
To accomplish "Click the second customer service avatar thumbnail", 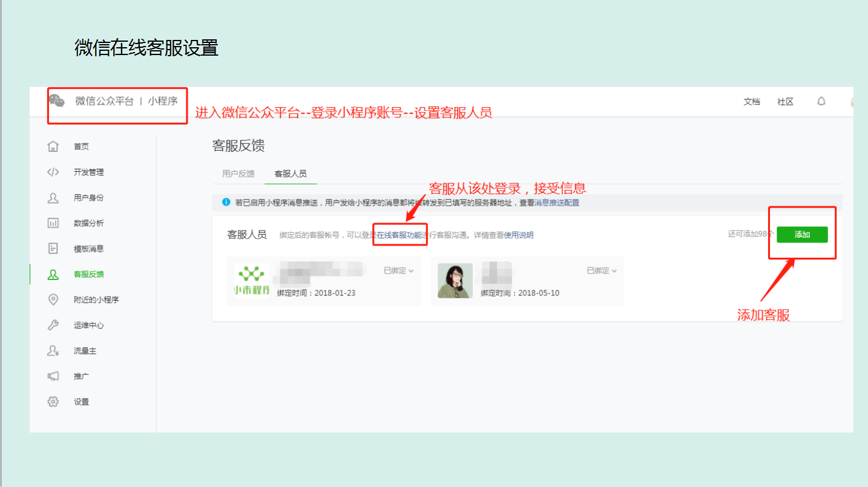I will tap(455, 281).
